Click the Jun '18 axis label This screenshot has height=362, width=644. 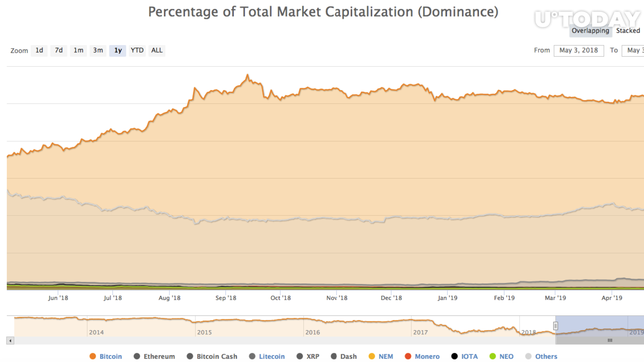pos(58,298)
